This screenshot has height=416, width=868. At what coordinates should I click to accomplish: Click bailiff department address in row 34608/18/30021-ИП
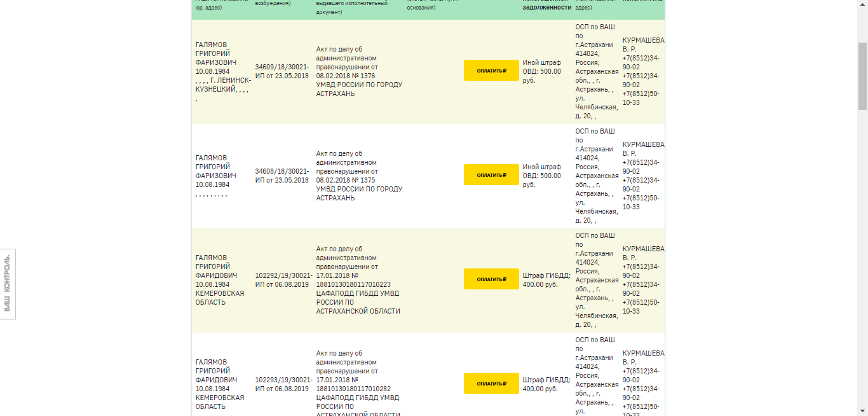pos(597,176)
